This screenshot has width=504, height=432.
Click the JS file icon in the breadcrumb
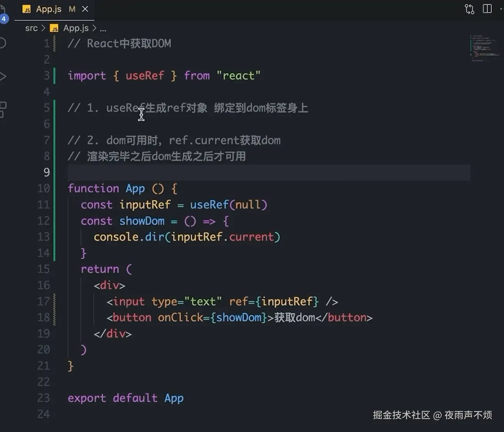[55, 28]
